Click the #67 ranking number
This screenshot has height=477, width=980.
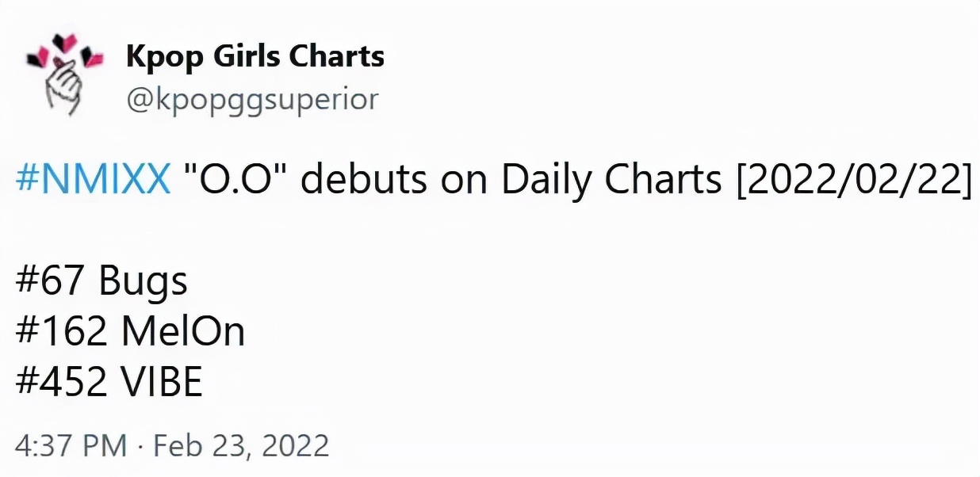click(52, 282)
